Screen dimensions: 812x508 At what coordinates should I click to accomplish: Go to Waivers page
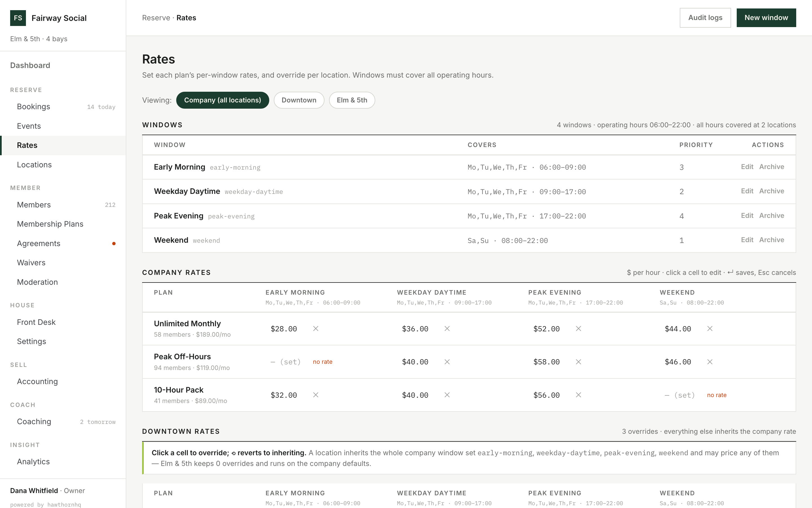63,263
